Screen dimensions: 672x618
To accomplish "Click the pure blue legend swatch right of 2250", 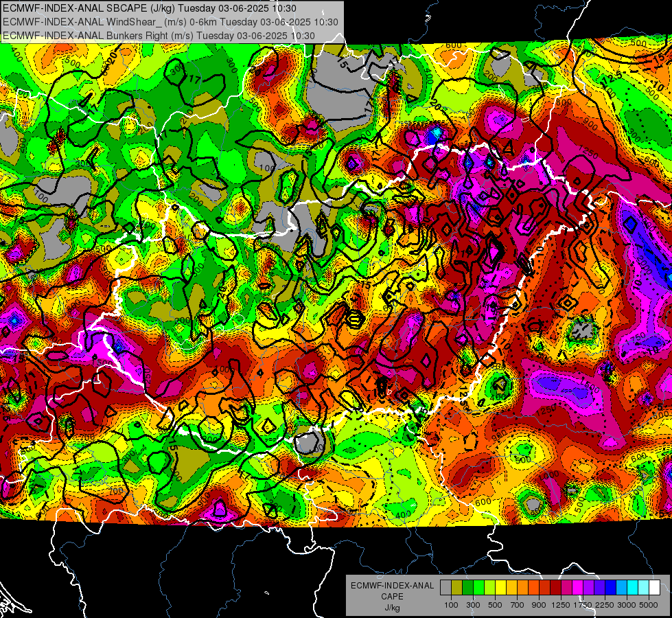I will (611, 587).
